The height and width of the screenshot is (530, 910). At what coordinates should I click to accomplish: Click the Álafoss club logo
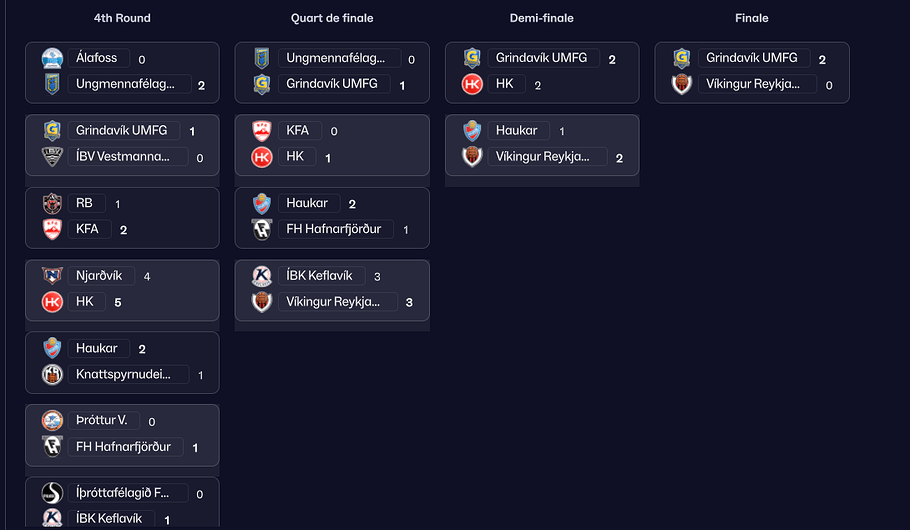point(53,59)
